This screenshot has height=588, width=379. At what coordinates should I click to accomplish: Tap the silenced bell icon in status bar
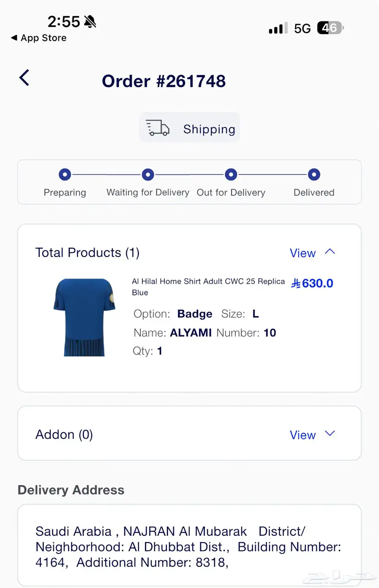(x=90, y=21)
